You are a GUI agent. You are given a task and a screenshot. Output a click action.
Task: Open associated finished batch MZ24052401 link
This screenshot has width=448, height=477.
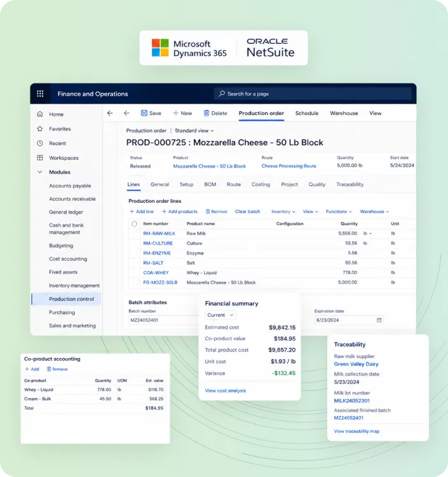[x=348, y=418]
